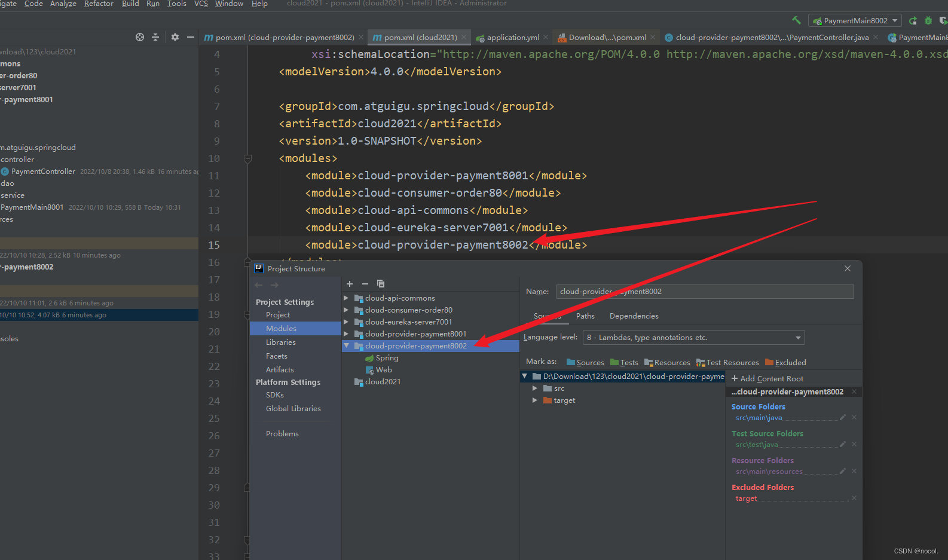This screenshot has width=948, height=560.
Task: Click Add Content Root
Action: click(x=767, y=379)
